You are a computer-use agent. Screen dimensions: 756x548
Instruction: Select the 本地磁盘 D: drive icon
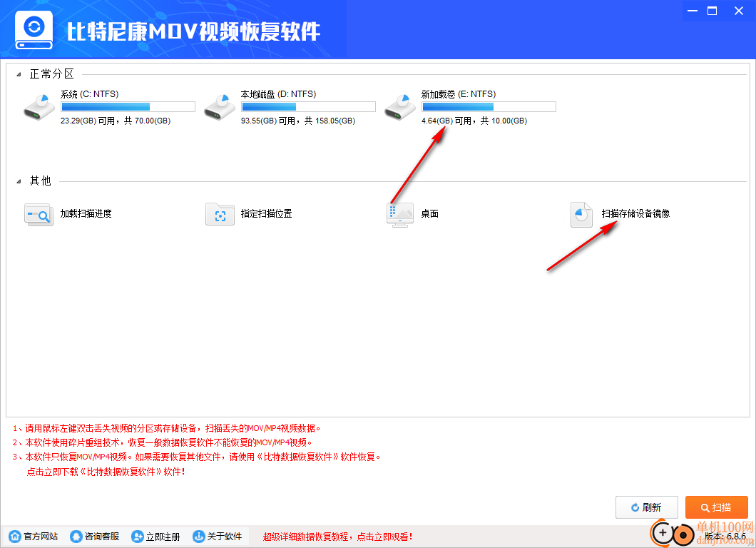pos(220,107)
